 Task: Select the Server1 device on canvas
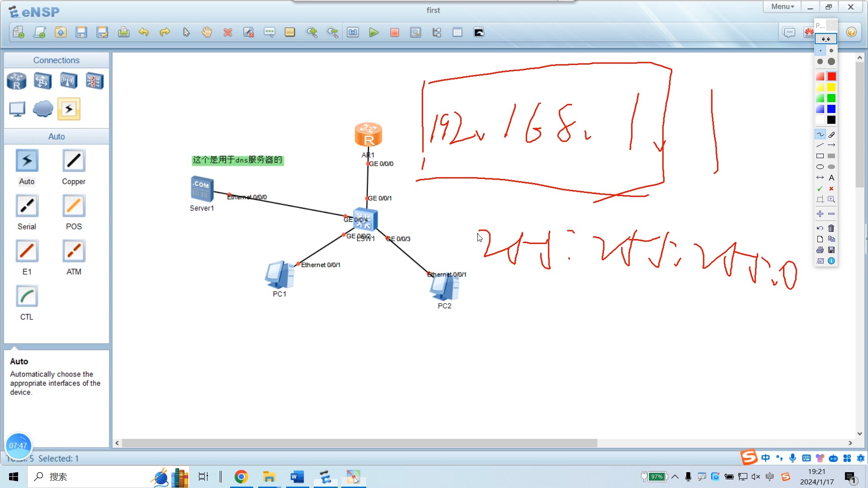click(x=202, y=189)
